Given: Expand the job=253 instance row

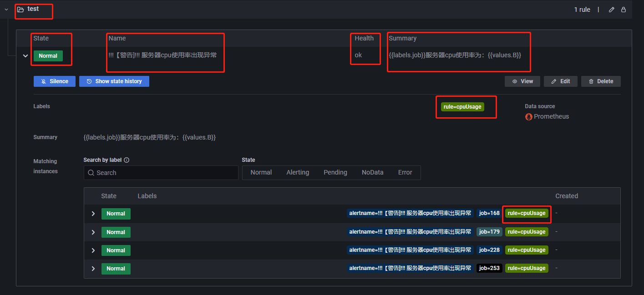Looking at the screenshot, I should tap(93, 269).
